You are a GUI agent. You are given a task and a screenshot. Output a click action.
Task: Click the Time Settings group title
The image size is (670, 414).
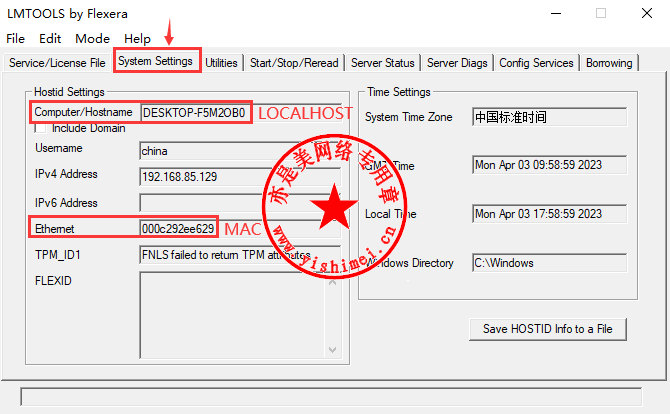tap(399, 92)
